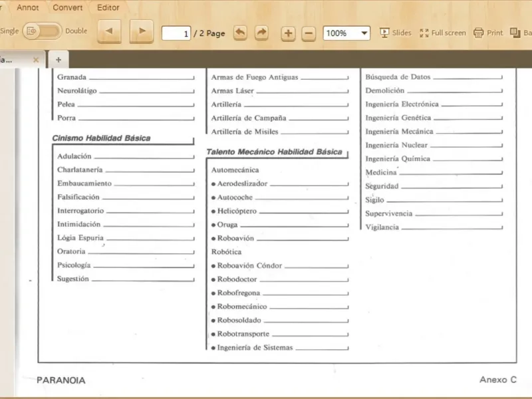Click the "Granada" skill line

(x=126, y=77)
